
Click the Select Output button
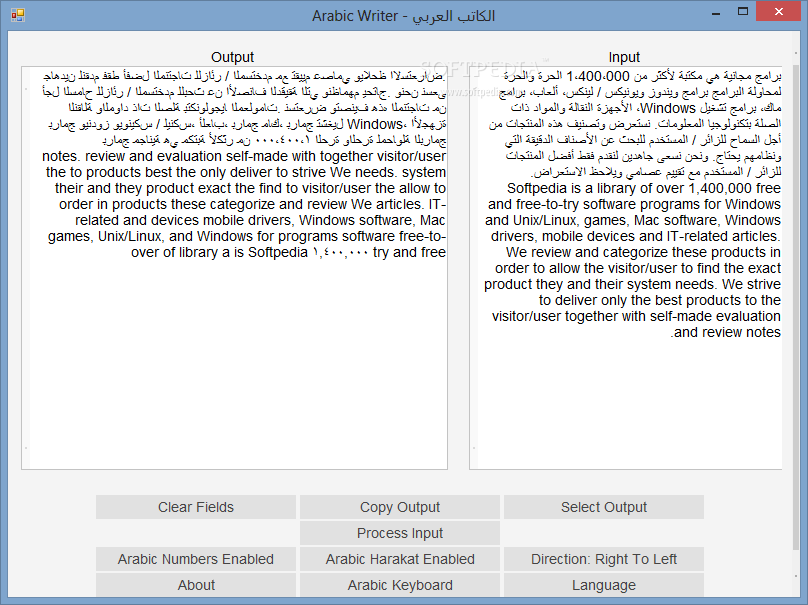pos(604,507)
